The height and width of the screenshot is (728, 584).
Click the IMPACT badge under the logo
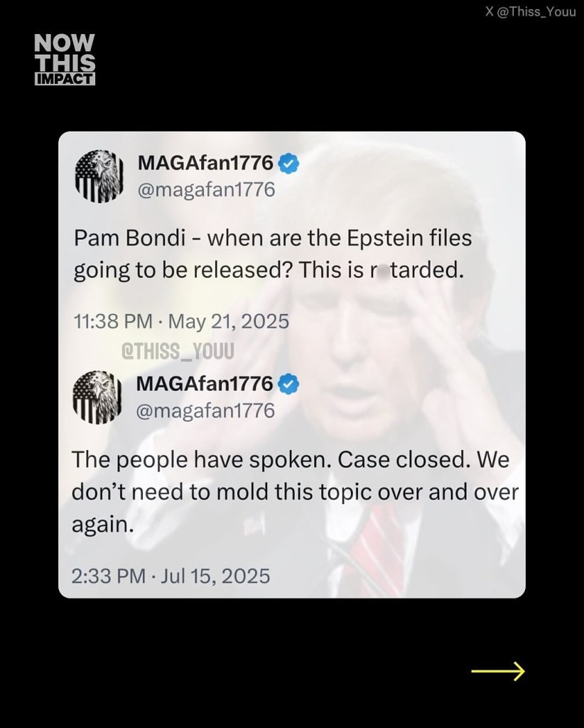(65, 78)
